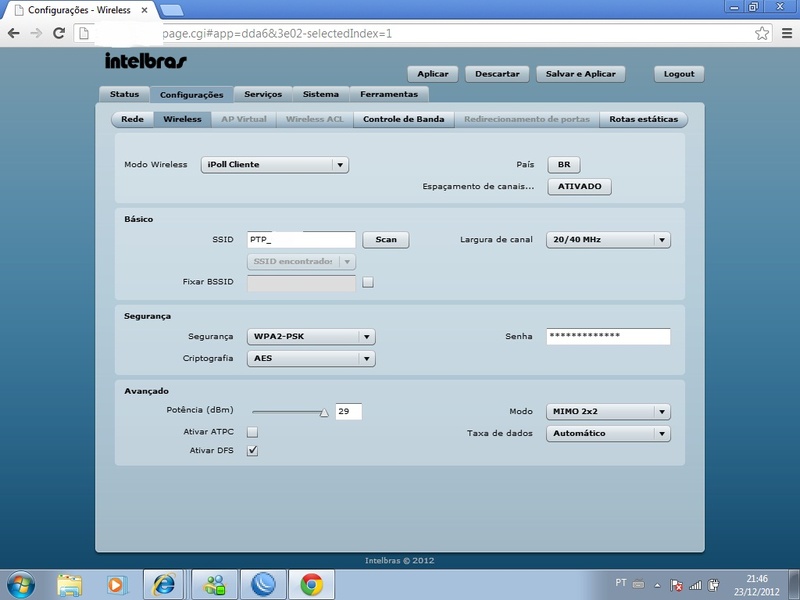Image resolution: width=800 pixels, height=600 pixels.
Task: Click the Potência (dBm) slider handle
Action: (324, 412)
